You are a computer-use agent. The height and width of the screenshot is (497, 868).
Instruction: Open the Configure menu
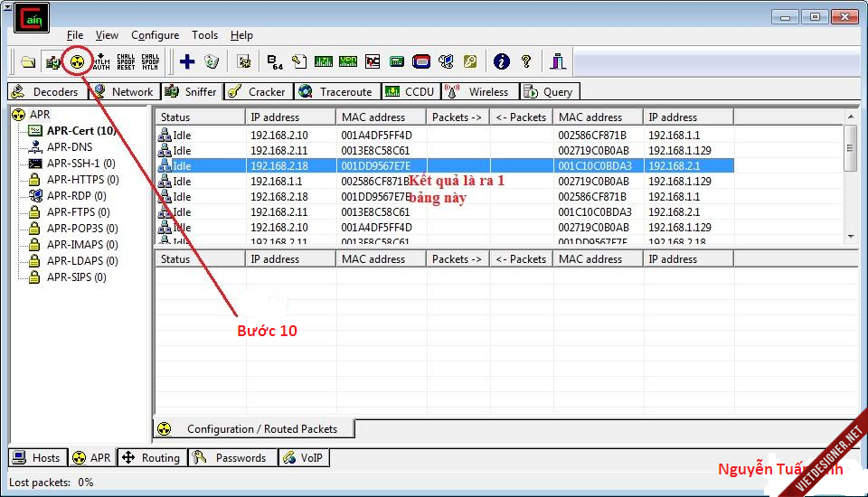click(x=155, y=35)
